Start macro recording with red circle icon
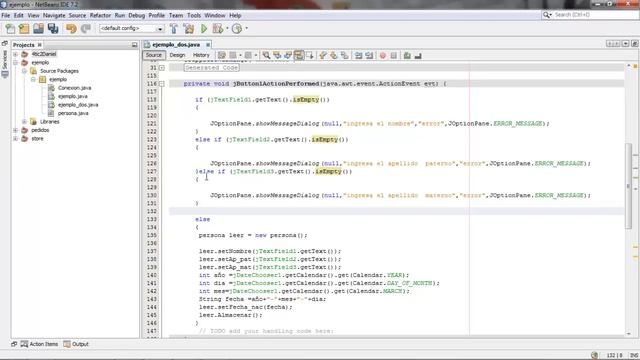 [x=383, y=55]
